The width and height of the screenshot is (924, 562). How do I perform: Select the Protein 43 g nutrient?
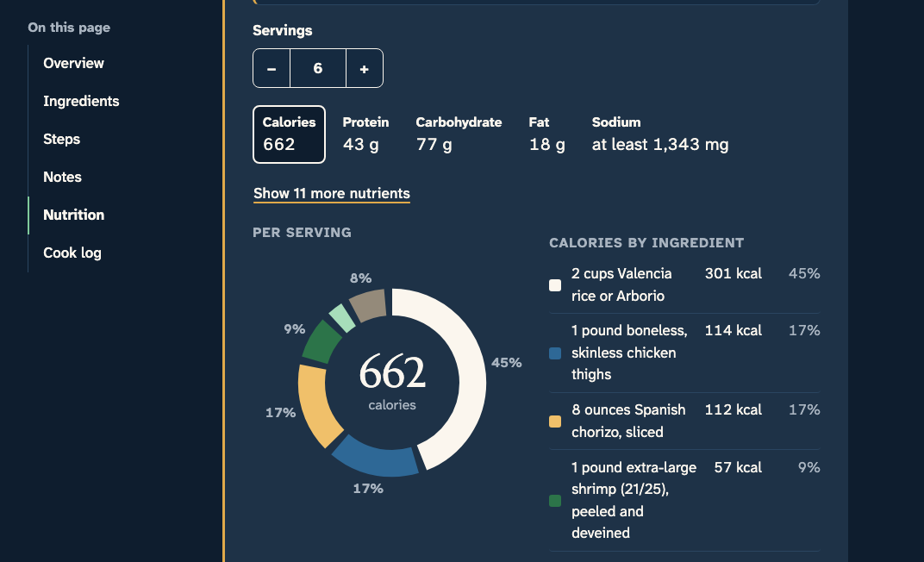click(365, 134)
